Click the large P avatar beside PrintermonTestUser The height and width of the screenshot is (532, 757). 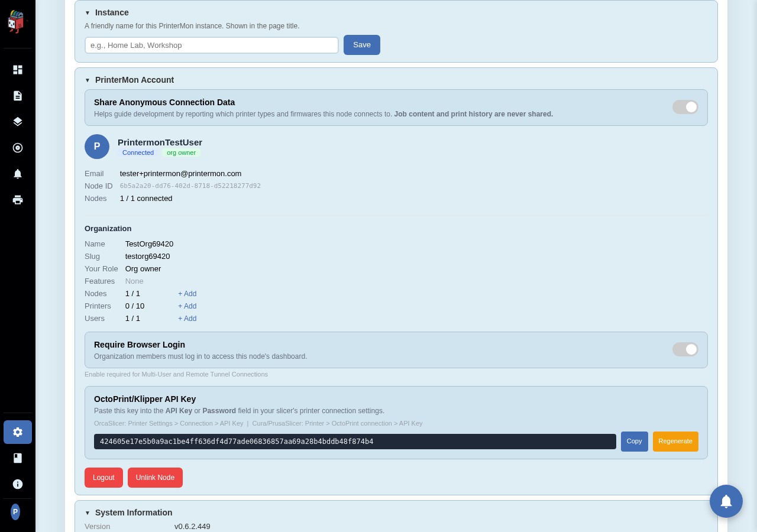[x=97, y=147]
